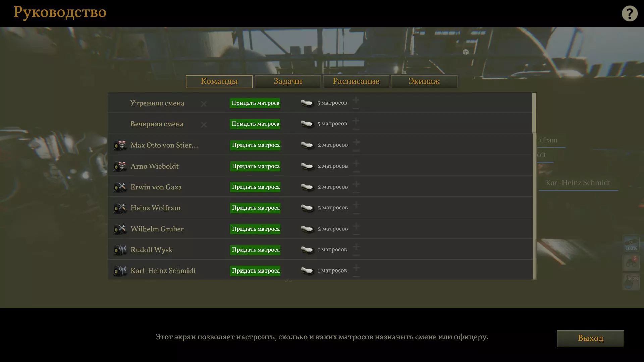Click sailor cap icon in Утренняя смена row
Screen dimensions: 644x362
[x=307, y=103]
